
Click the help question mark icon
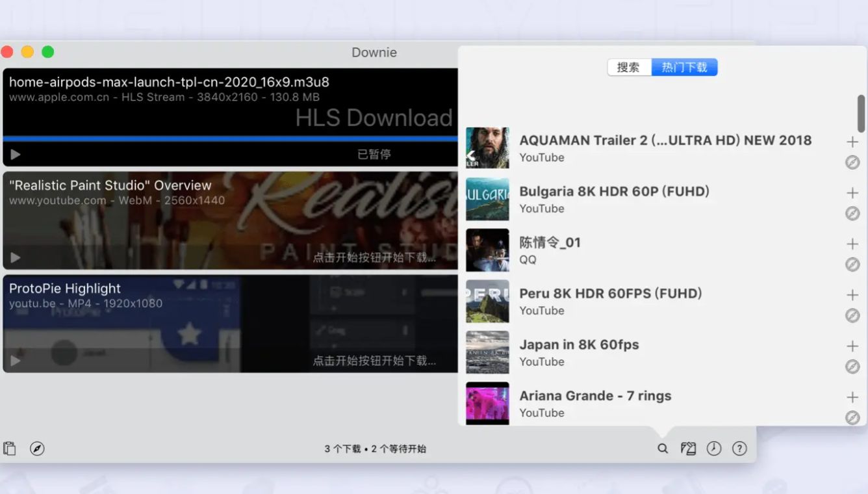pyautogui.click(x=739, y=448)
